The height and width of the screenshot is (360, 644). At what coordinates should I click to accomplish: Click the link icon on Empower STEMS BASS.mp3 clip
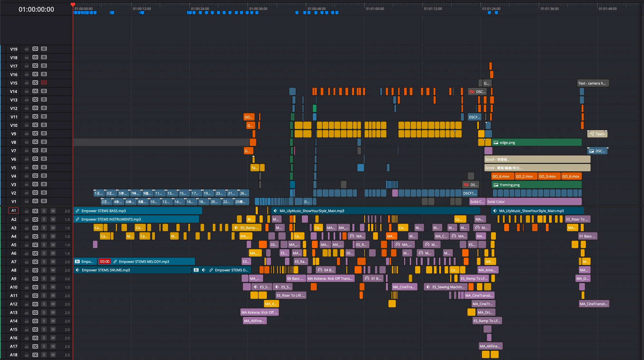77,211
